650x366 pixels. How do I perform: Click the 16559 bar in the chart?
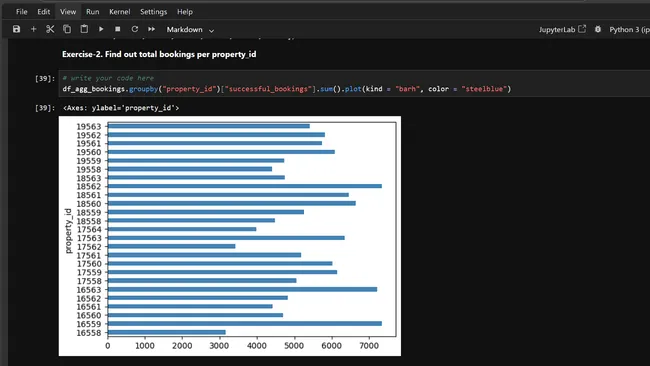click(x=245, y=324)
